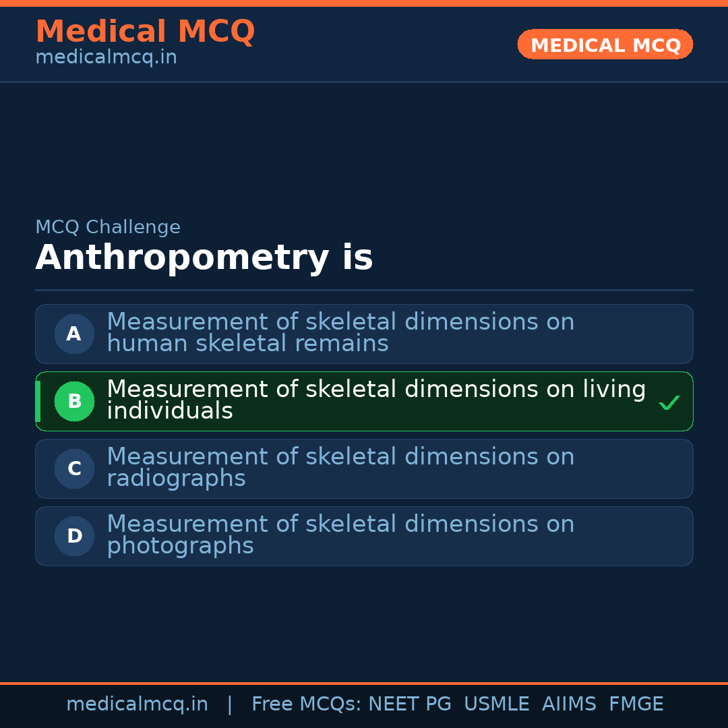Screen dimensions: 728x728
Task: Click the letter D option circle
Action: (x=74, y=536)
